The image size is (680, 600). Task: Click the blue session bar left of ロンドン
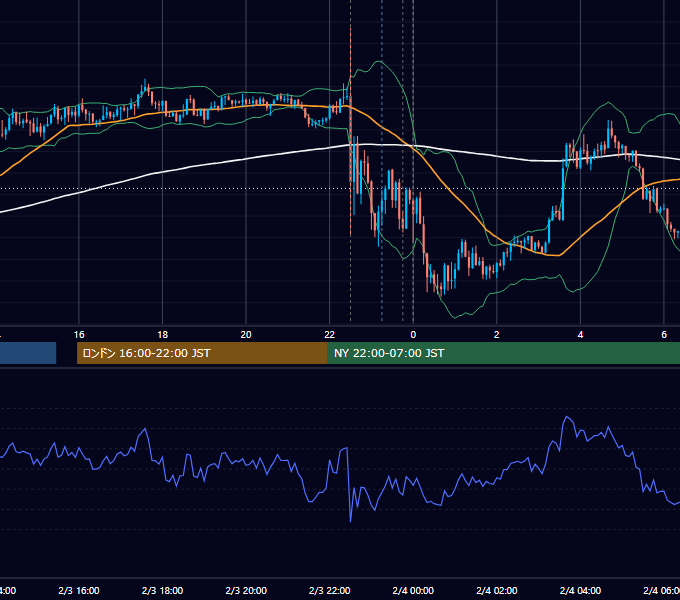28,353
